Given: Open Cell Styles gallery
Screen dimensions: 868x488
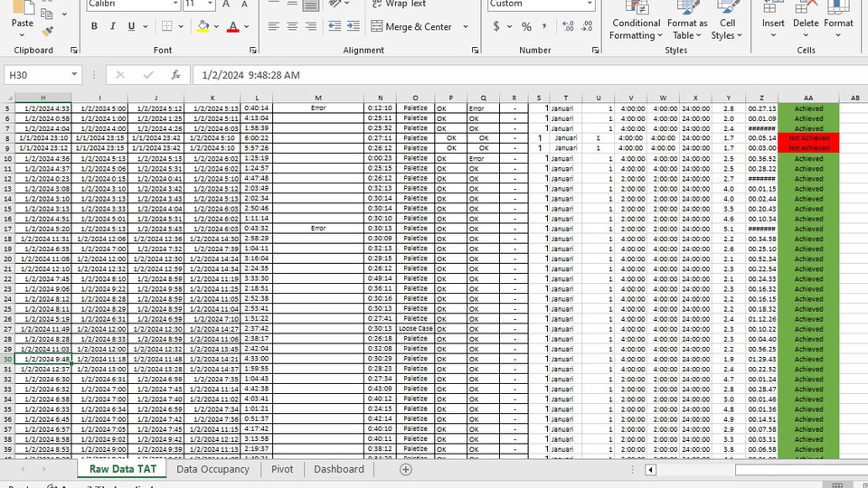Looking at the screenshot, I should tap(727, 21).
